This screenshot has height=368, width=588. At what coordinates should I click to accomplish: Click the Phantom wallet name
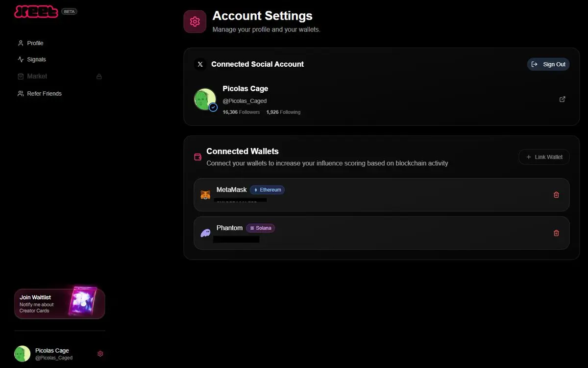pos(229,228)
